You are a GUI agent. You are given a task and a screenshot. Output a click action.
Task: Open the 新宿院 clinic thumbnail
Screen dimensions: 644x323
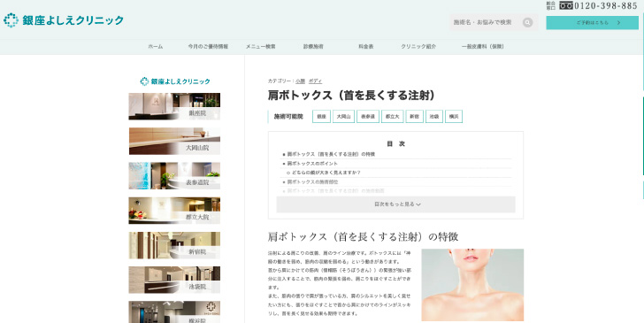coord(174,245)
